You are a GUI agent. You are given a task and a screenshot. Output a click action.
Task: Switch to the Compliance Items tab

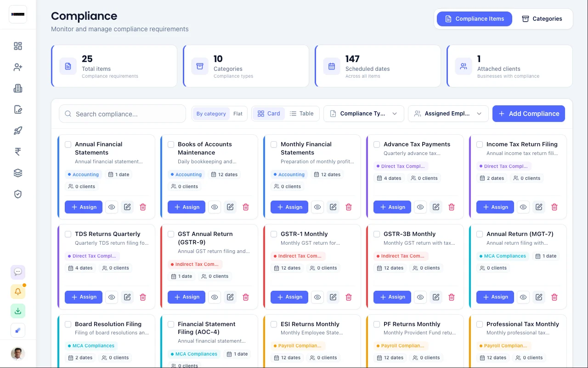point(475,19)
